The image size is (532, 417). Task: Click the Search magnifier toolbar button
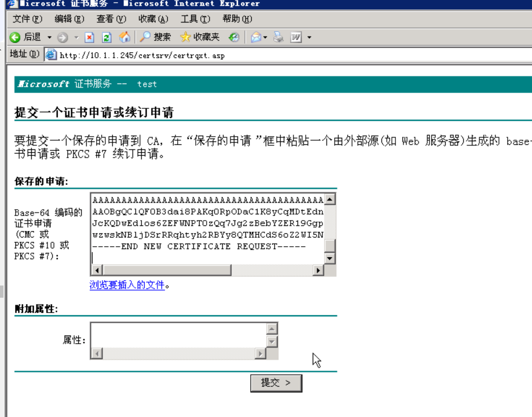pos(155,37)
